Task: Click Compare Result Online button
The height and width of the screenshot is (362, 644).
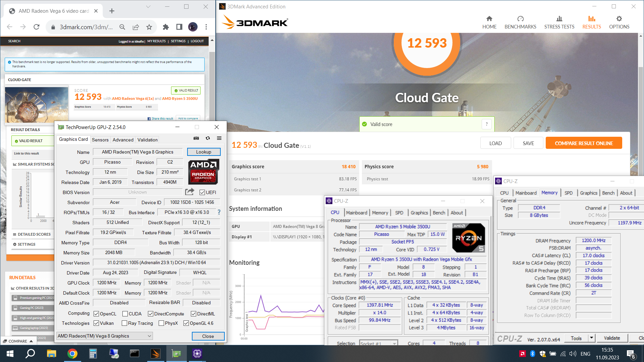Action: [584, 143]
